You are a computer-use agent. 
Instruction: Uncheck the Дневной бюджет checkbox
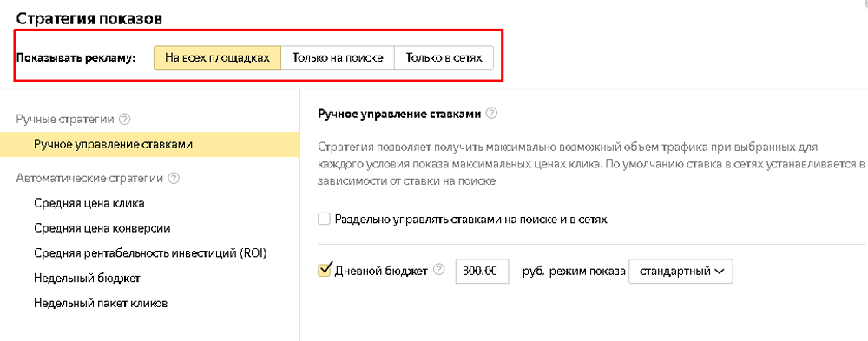click(324, 270)
